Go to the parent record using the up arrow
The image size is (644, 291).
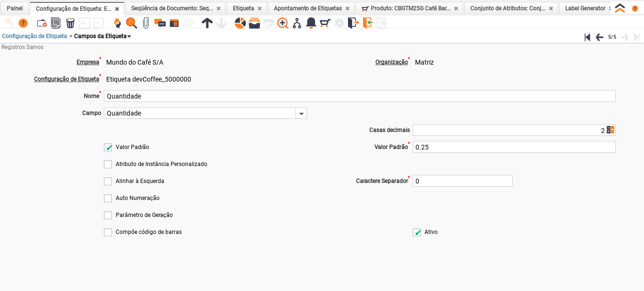(x=207, y=23)
